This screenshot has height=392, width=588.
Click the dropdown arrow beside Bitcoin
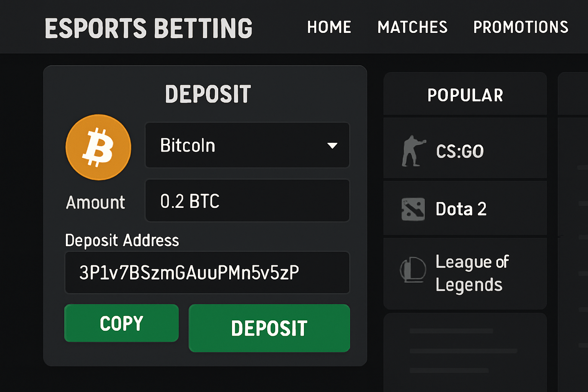[333, 145]
